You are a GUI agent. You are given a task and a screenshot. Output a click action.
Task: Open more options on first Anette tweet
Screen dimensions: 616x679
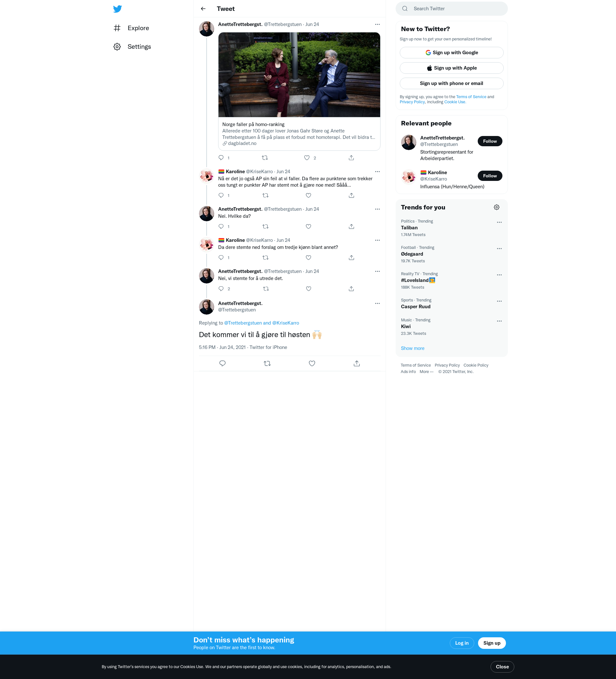tap(377, 24)
